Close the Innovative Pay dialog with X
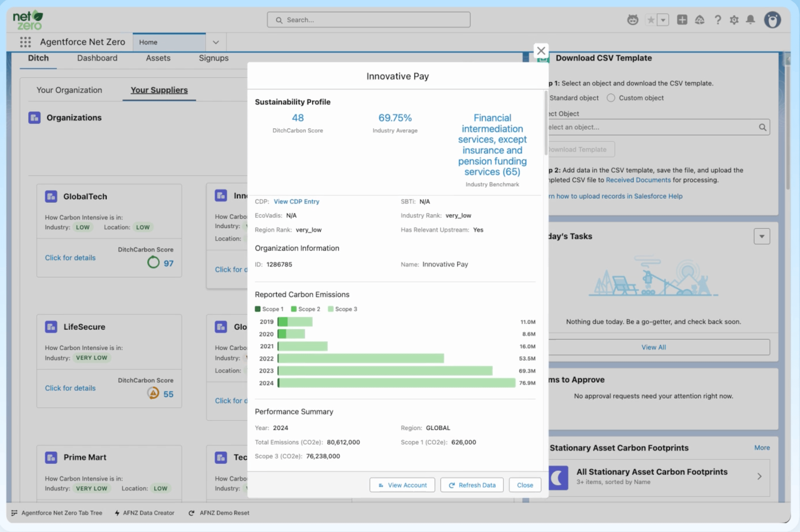 pos(541,51)
